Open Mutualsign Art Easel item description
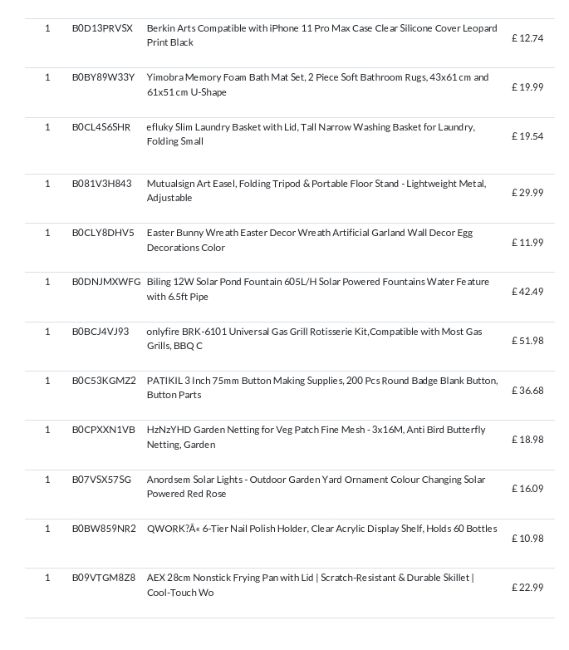 (x=316, y=191)
